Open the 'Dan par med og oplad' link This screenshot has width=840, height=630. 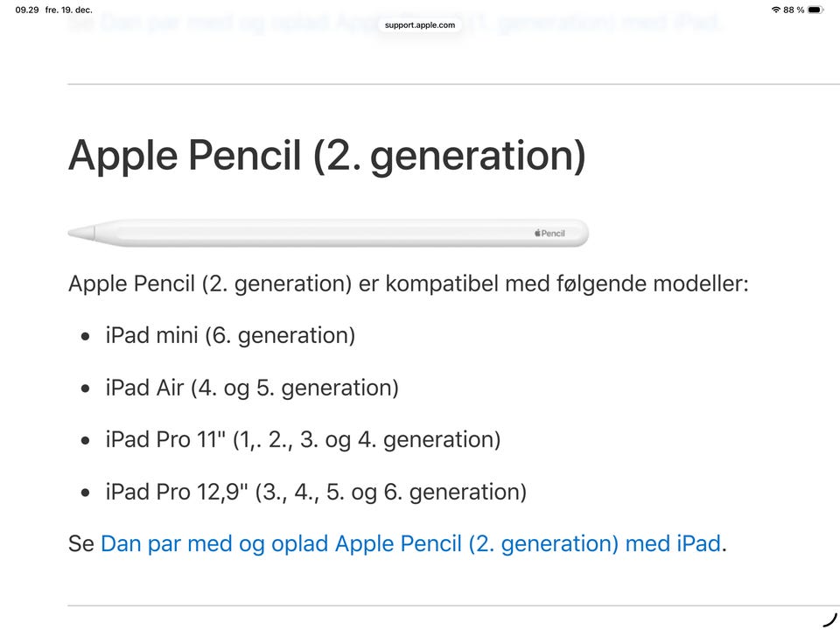(409, 543)
